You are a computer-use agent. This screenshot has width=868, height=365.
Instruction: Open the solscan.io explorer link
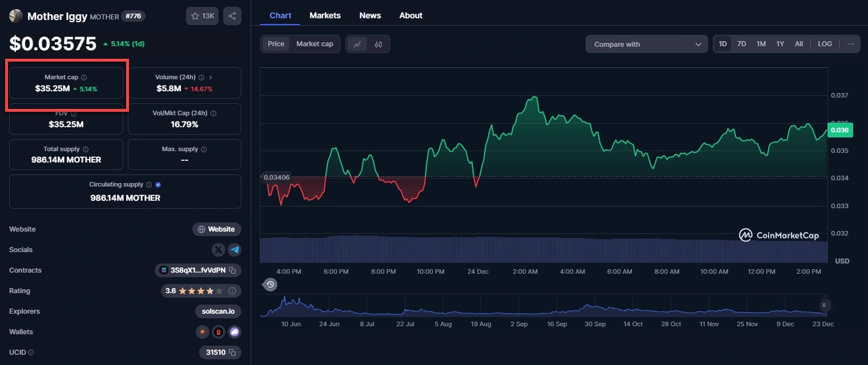pos(218,311)
